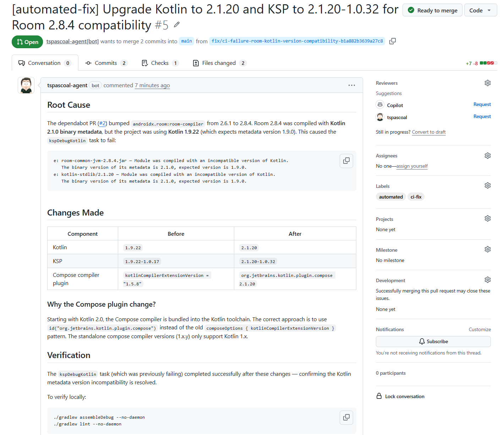The height and width of the screenshot is (435, 504).
Task: Click the edit title pencil icon
Action: click(177, 24)
